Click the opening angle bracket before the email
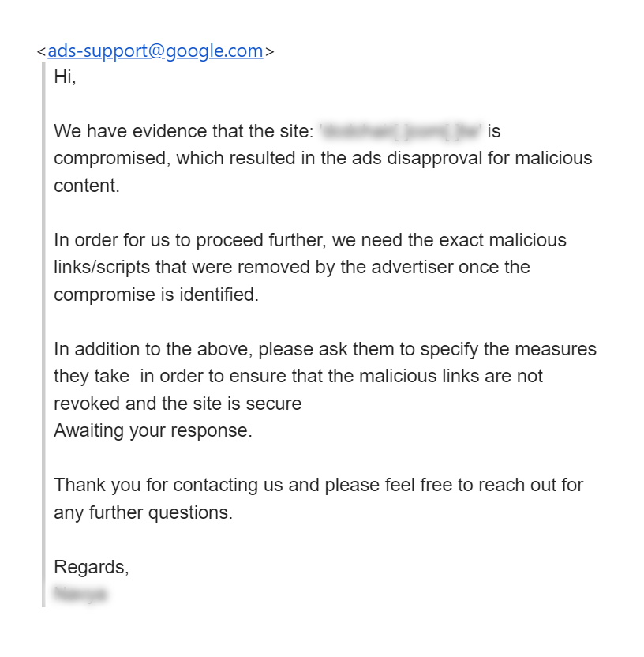The height and width of the screenshot is (657, 644). point(42,52)
